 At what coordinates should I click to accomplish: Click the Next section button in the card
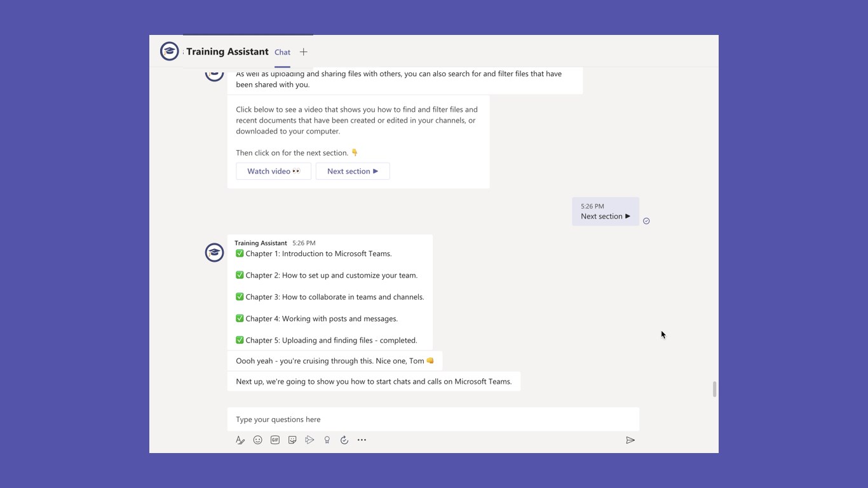tap(353, 171)
